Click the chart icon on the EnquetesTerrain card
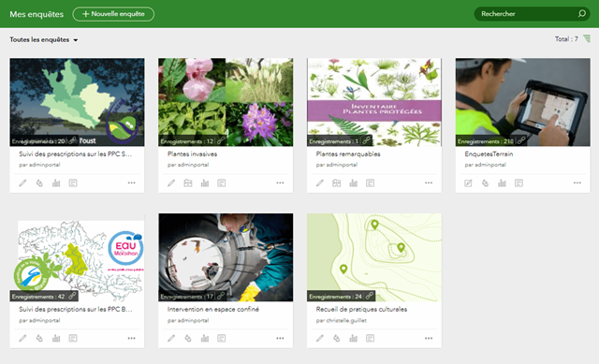The height and width of the screenshot is (364, 599). coord(502,183)
